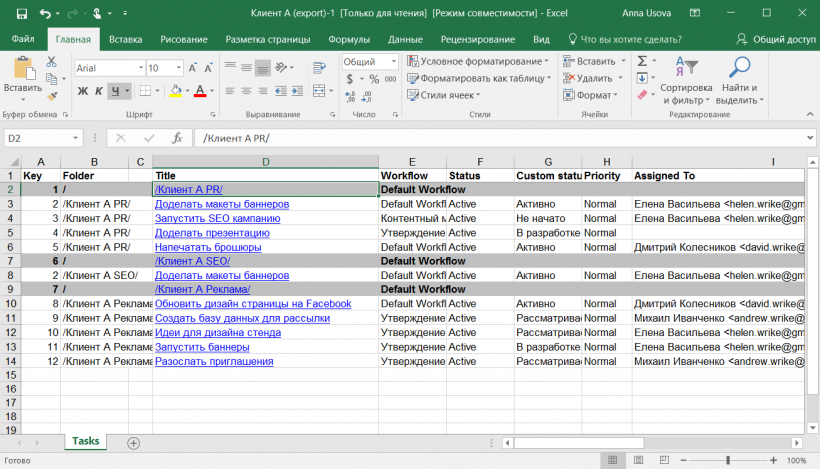Image resolution: width=820 pixels, height=469 pixels.
Task: Open link Разослать приглашения
Action: click(214, 361)
